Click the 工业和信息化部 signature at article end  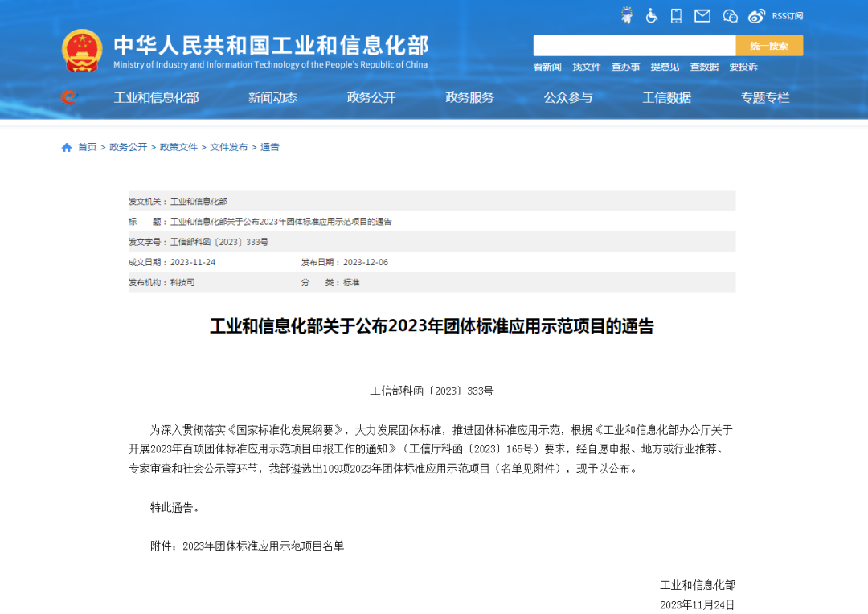point(698,585)
